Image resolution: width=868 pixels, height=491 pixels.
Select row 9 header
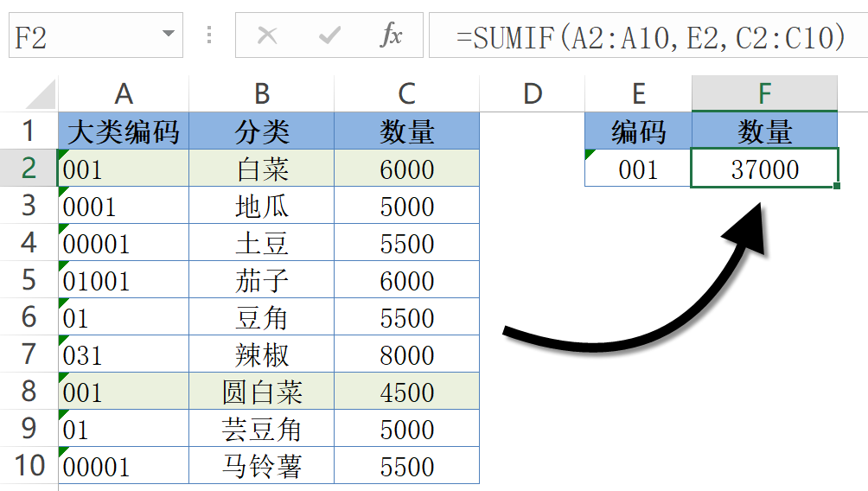pyautogui.click(x=29, y=428)
